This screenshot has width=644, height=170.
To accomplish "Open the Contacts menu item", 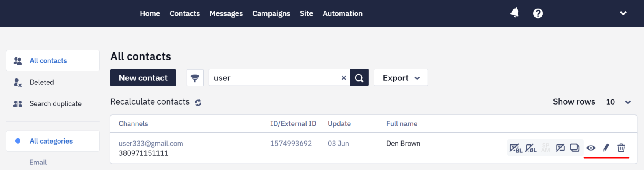I will coord(185,13).
